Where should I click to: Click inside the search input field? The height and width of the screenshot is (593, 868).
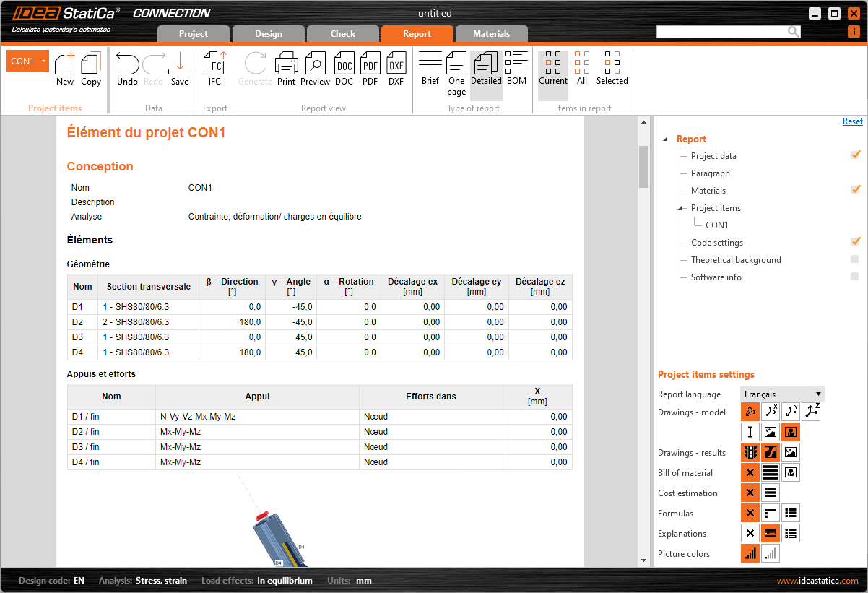[x=721, y=32]
